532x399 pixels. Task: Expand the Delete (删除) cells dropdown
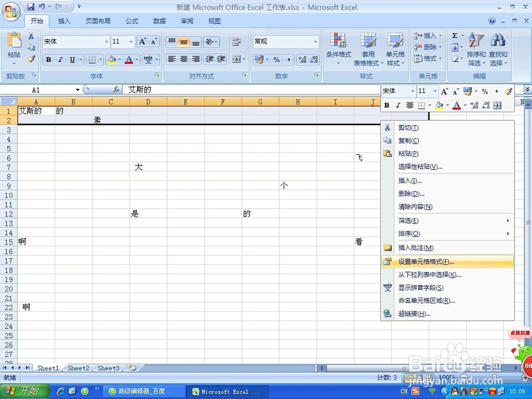click(x=440, y=47)
